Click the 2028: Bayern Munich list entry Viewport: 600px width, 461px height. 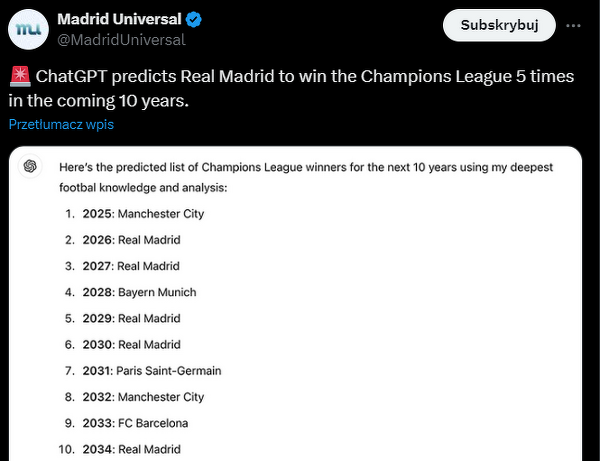click(140, 292)
